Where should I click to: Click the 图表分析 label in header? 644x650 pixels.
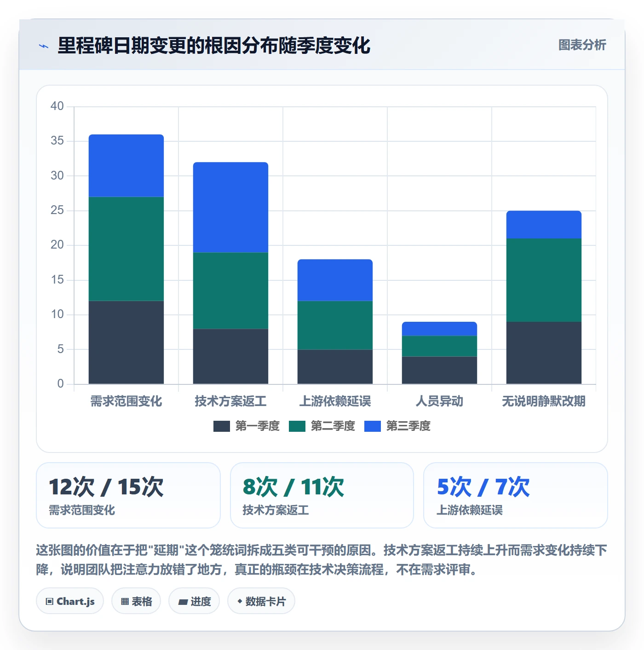click(582, 45)
